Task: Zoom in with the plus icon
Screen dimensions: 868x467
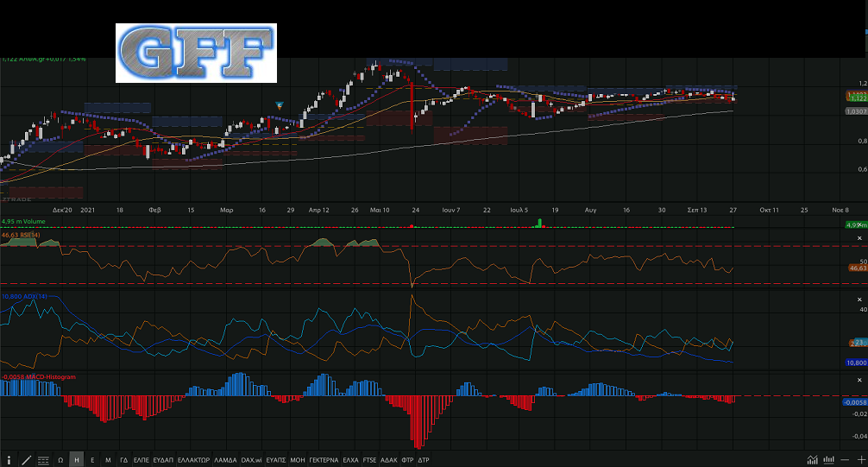Action: click(x=861, y=460)
